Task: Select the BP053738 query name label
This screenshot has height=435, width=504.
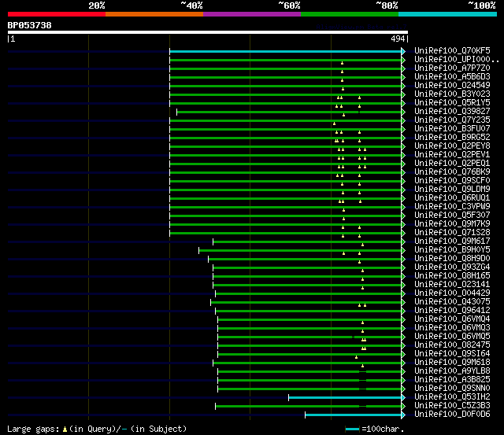Action: point(30,25)
